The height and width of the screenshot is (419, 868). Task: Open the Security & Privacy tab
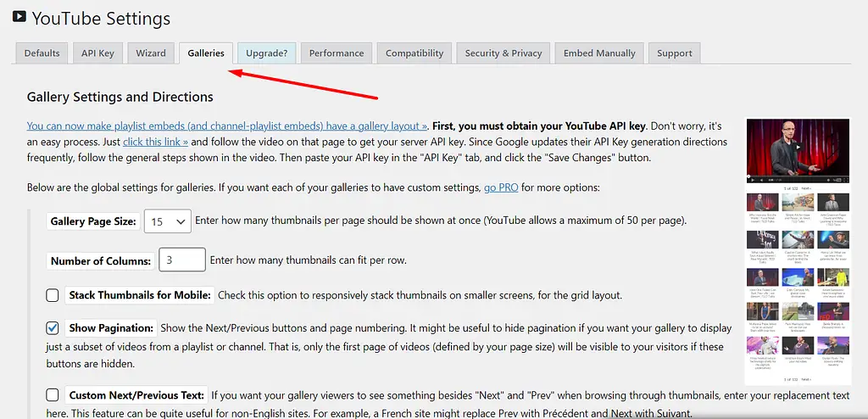503,53
